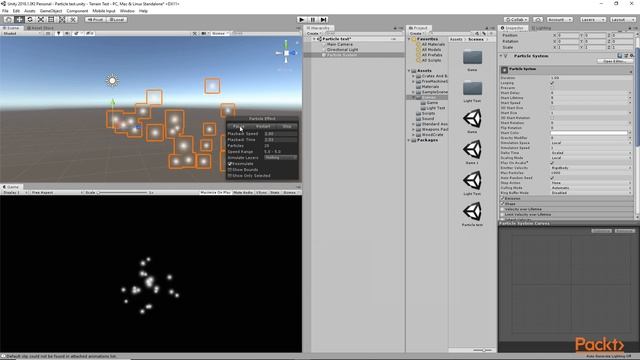Enable Velocity over Lifetime module
Viewport: 640px width, 360px height.
502,209
